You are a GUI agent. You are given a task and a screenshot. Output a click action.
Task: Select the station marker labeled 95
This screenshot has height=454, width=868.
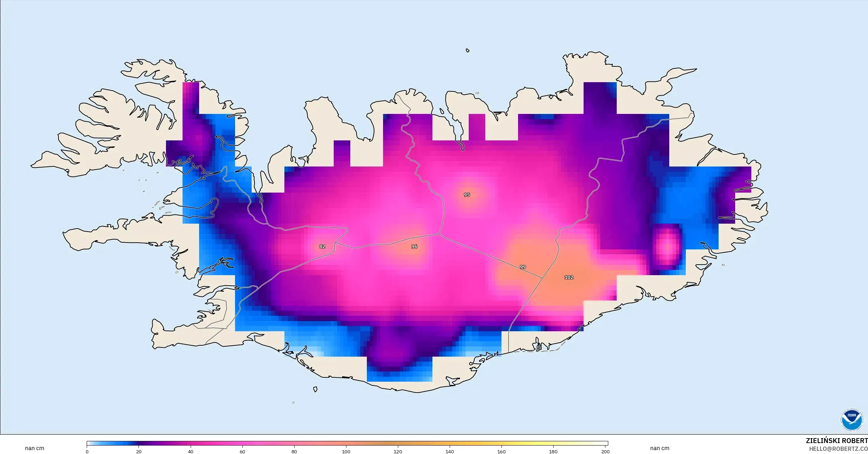[467, 194]
